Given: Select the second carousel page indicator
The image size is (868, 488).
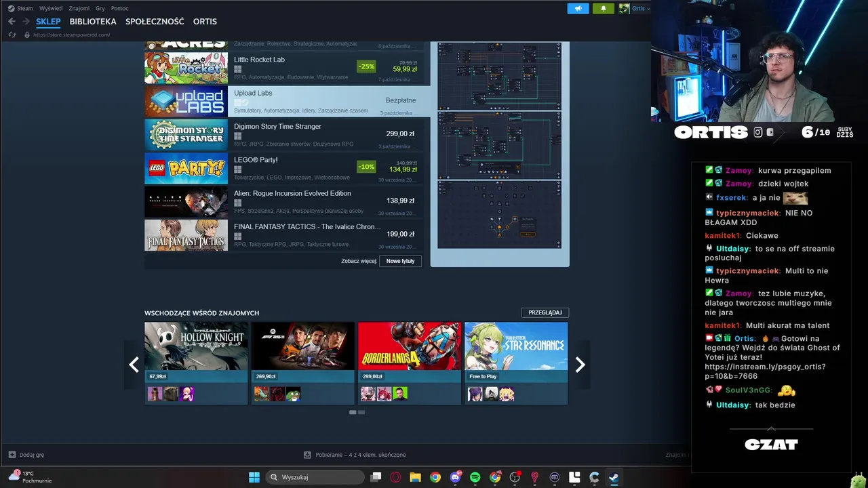Looking at the screenshot, I should (x=361, y=412).
